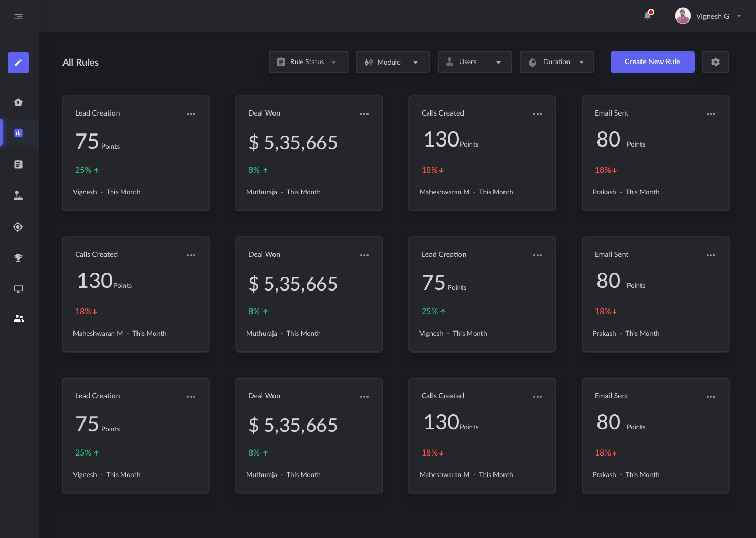Image resolution: width=756 pixels, height=538 pixels.
Task: Open more options on first-row Calls Created card
Action: coord(538,114)
